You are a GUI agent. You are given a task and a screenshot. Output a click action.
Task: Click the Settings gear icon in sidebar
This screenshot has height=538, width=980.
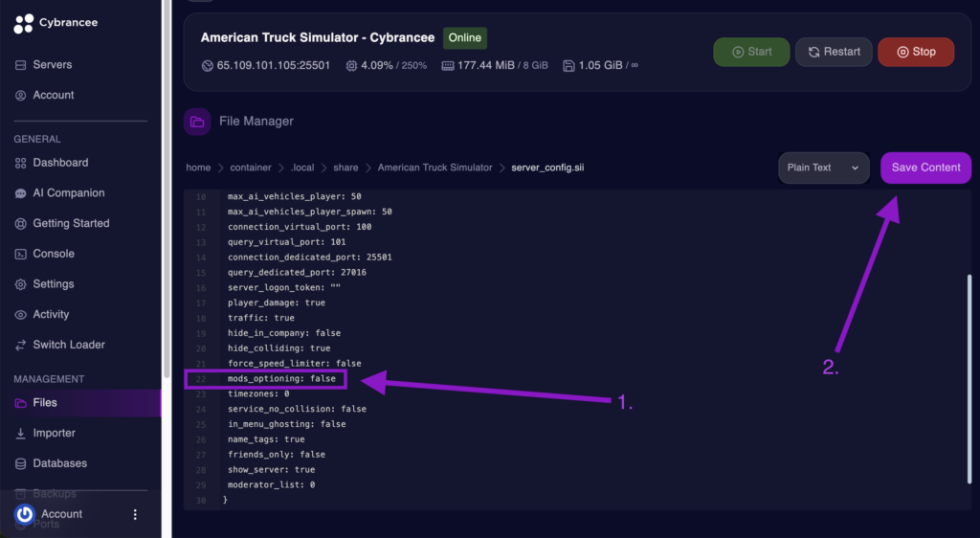tap(21, 284)
